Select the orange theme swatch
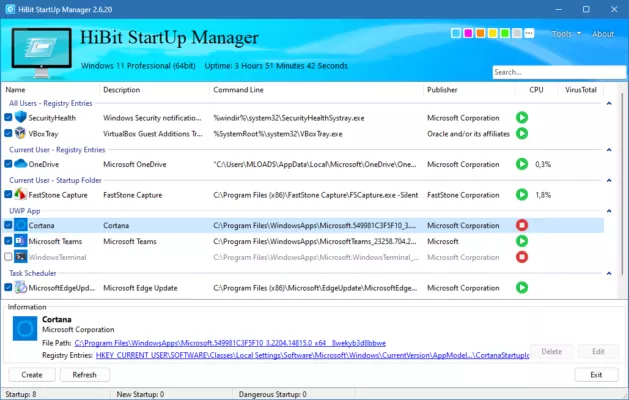The height and width of the screenshot is (400, 629). [x=480, y=33]
